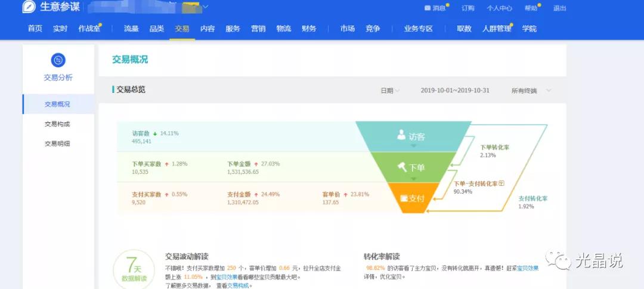The height and width of the screenshot is (289, 644).
Task: Click the 支付 wallet icon in funnel
Action: pos(404,198)
